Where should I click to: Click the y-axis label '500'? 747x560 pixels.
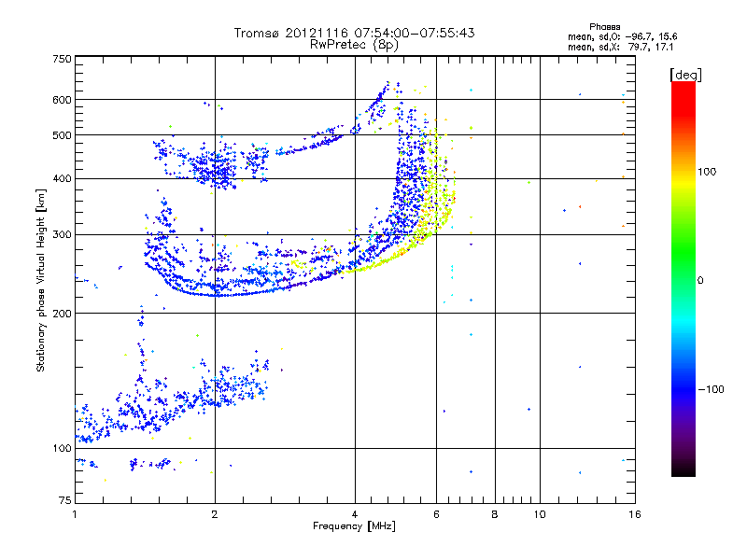point(62,135)
